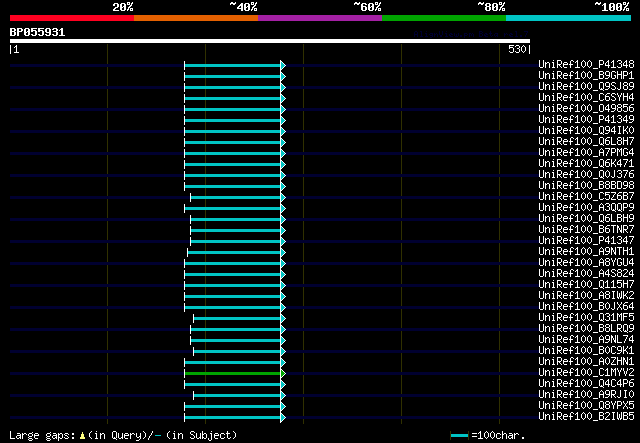The width and height of the screenshot is (640, 443).
Task: Choose the UniRef100_A9RJI0 entry
Action: tap(586, 395)
